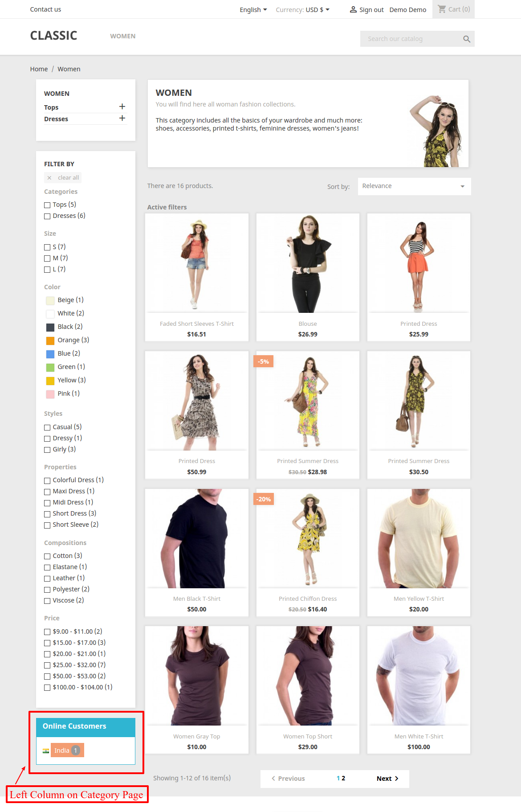This screenshot has height=812, width=521.
Task: Check the Dresses (6) category filter
Action: click(47, 216)
